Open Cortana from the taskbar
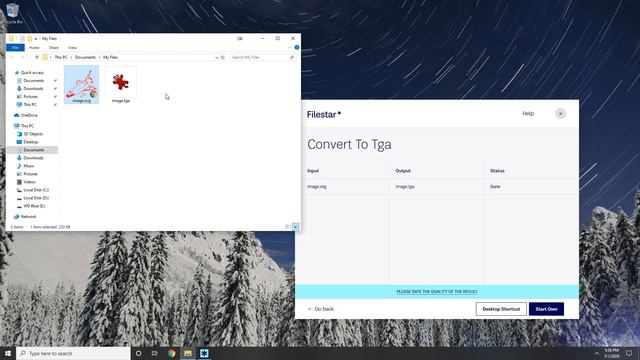Image resolution: width=640 pixels, height=360 pixels. click(138, 353)
